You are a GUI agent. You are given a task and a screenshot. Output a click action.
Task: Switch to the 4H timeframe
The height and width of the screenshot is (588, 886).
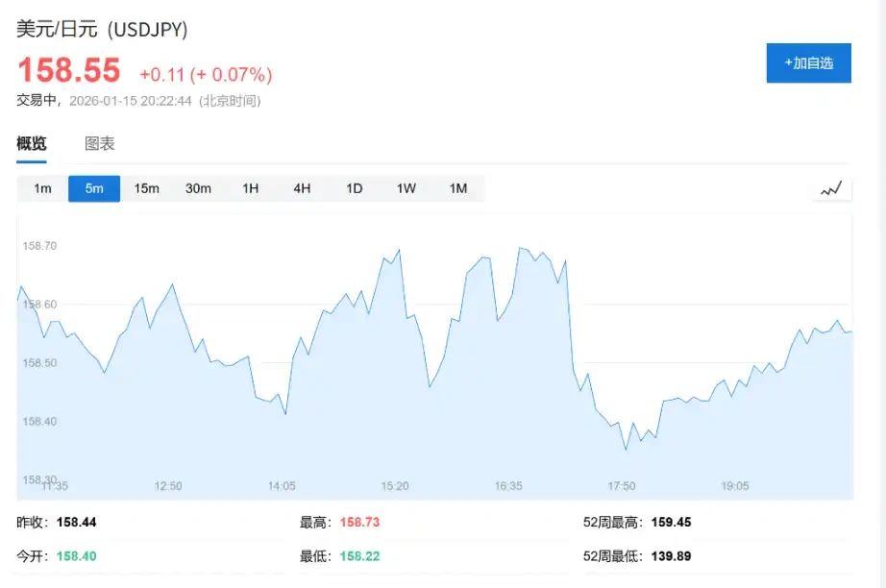(302, 188)
